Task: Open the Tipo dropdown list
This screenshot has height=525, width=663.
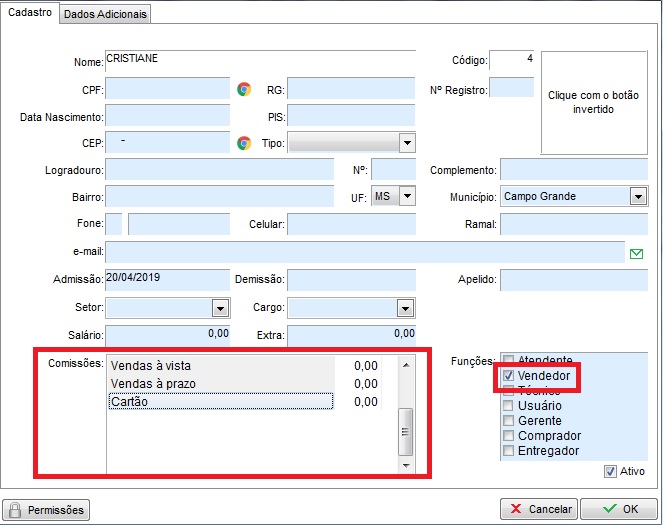Action: 406,143
